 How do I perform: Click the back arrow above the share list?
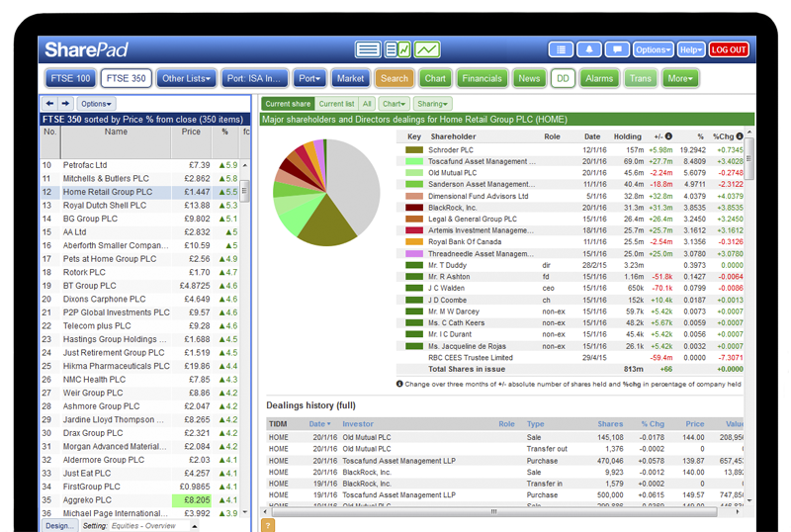49,103
